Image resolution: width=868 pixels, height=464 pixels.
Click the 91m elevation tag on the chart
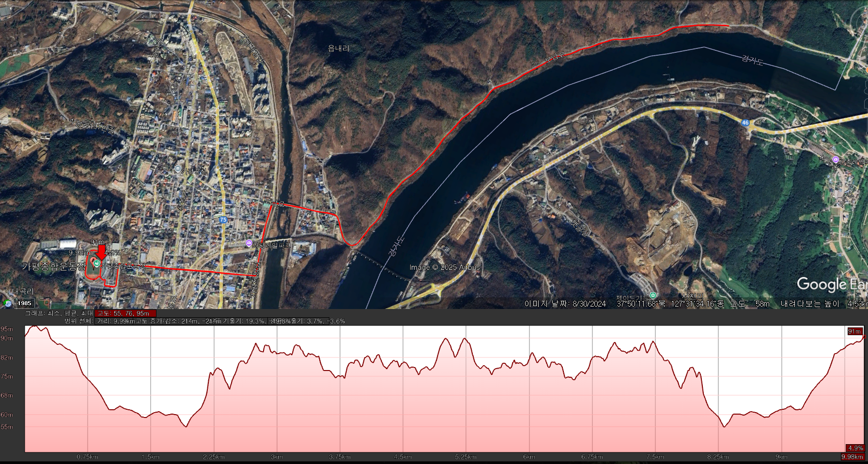click(x=854, y=331)
